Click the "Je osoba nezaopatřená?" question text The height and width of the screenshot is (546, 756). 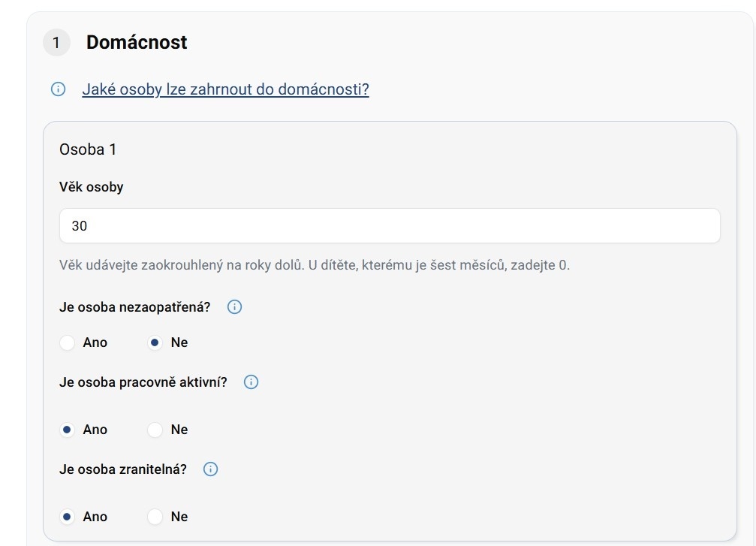pyautogui.click(x=135, y=307)
